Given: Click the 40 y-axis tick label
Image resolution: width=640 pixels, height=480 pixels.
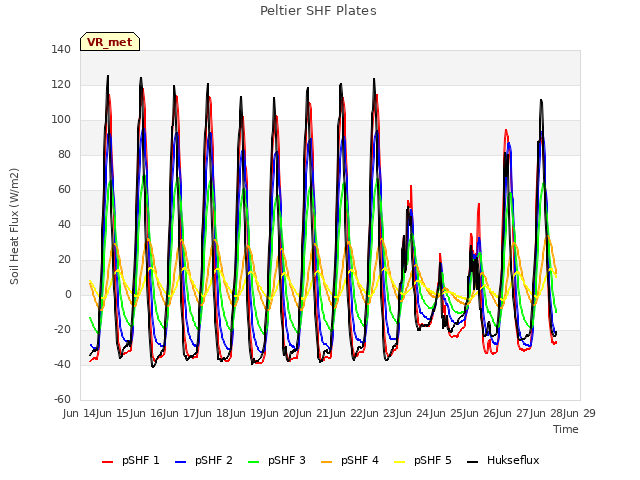Looking at the screenshot, I should tap(64, 224).
